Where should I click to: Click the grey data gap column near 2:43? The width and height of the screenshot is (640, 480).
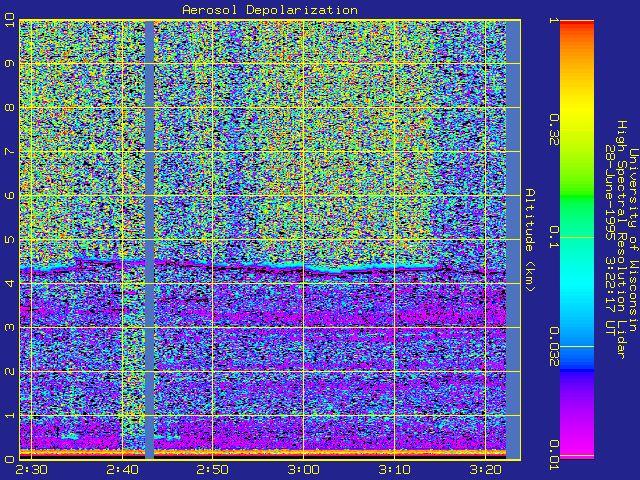(x=149, y=240)
